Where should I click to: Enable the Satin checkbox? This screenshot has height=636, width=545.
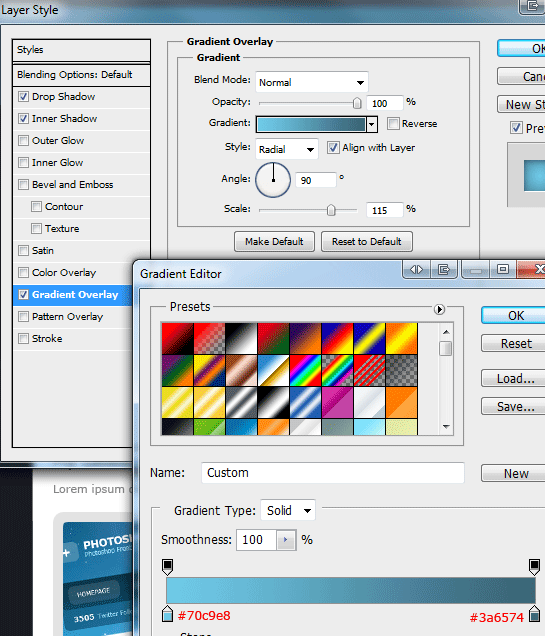(x=24, y=250)
